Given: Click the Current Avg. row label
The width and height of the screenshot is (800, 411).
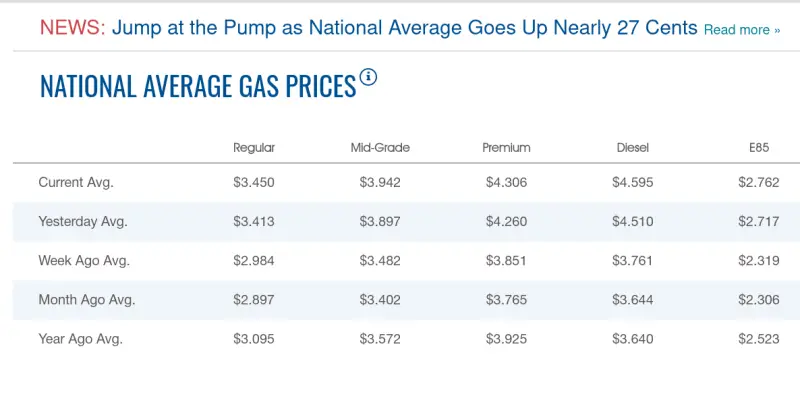Looking at the screenshot, I should click(x=76, y=182).
